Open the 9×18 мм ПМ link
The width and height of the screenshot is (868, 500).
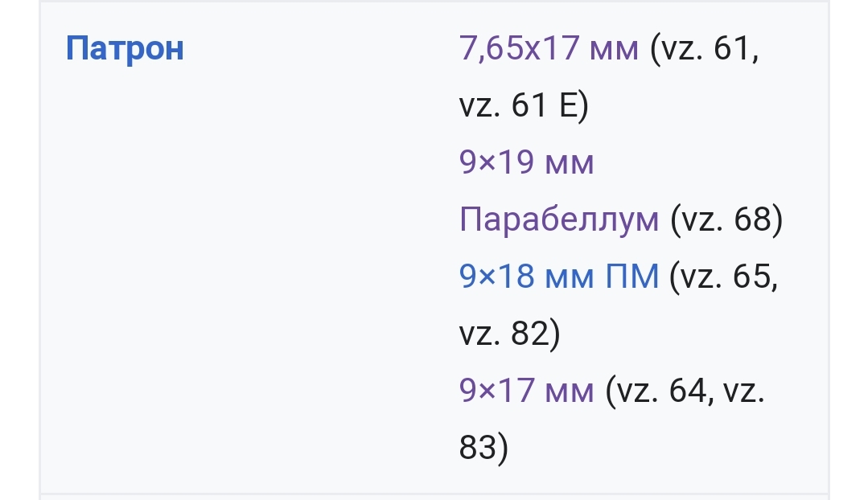pyautogui.click(x=559, y=276)
